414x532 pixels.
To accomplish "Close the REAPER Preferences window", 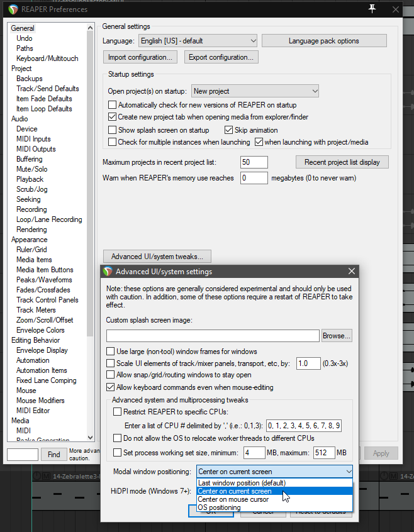I will click(x=395, y=9).
